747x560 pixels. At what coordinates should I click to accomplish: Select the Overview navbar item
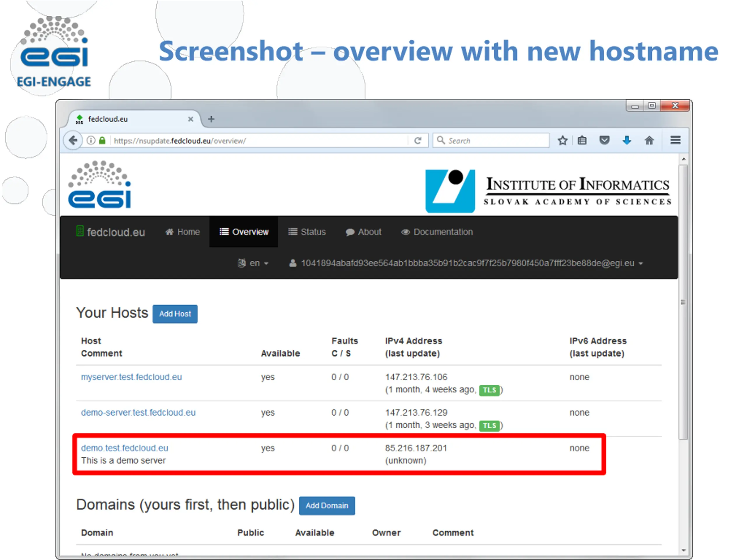(x=244, y=232)
